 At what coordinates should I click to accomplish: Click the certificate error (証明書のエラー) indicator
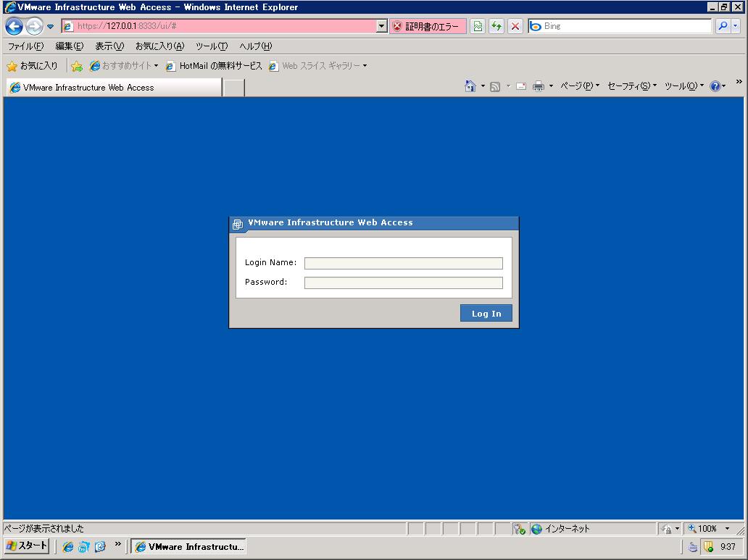point(428,26)
